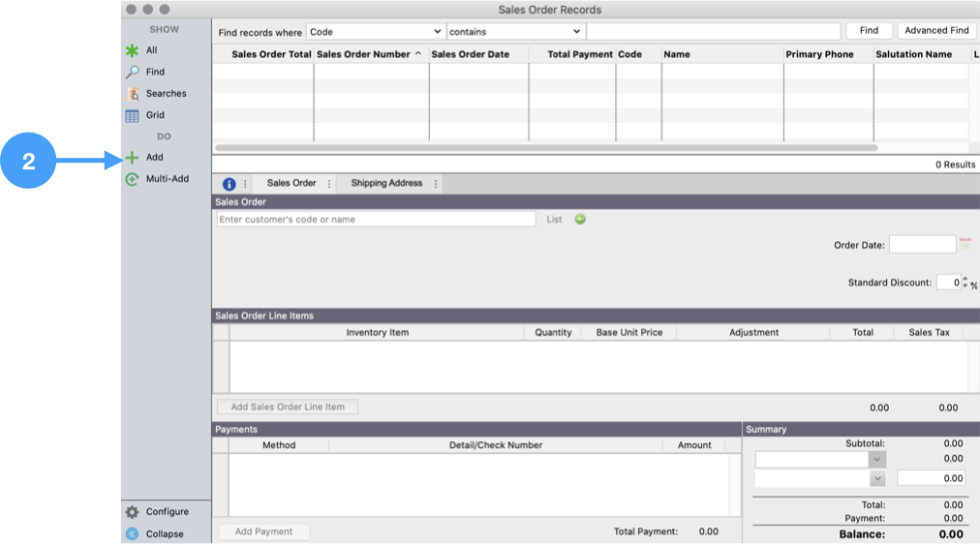
Task: Click the All records asterisk icon
Action: (x=133, y=50)
